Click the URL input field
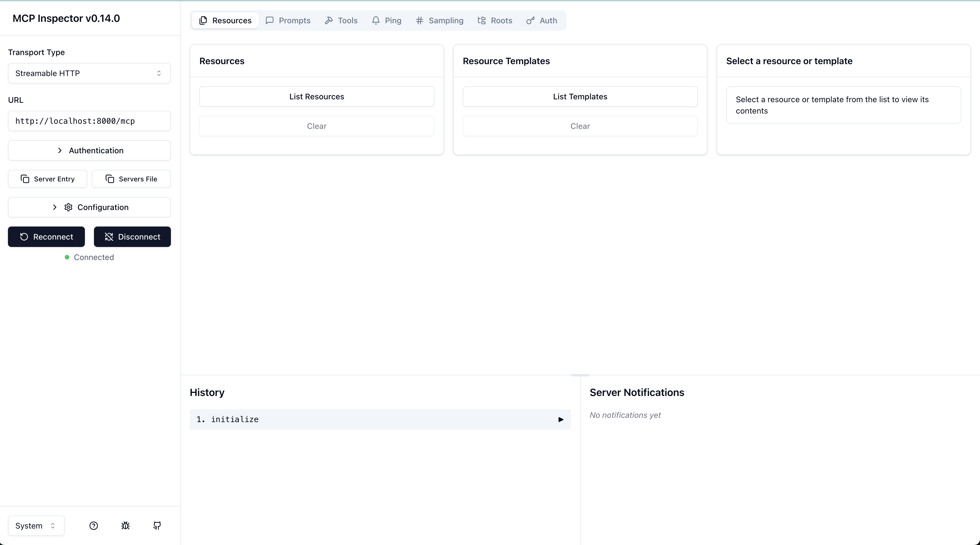The height and width of the screenshot is (545, 980). pos(89,121)
